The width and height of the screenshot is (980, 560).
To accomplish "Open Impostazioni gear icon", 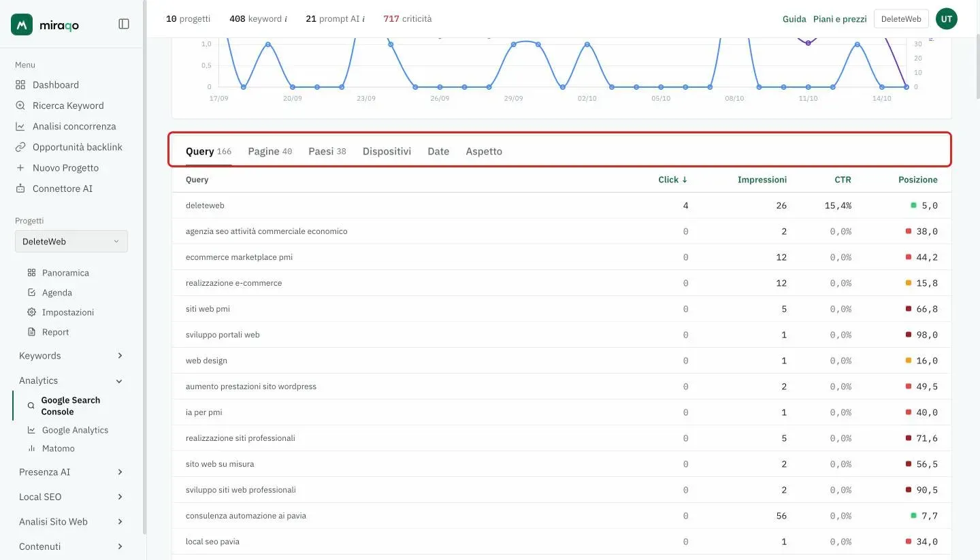I will click(31, 312).
